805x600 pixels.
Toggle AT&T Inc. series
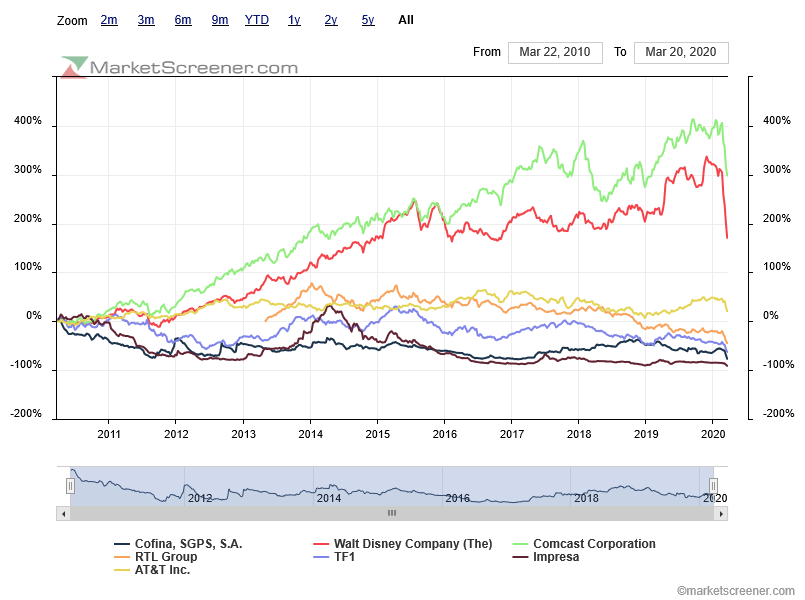point(152,570)
